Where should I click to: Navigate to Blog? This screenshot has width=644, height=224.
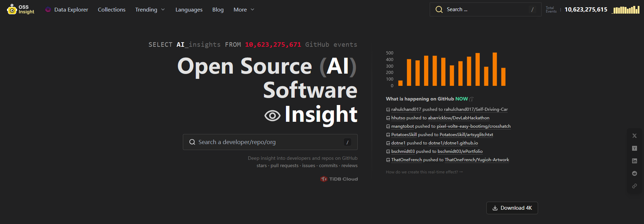[218, 9]
